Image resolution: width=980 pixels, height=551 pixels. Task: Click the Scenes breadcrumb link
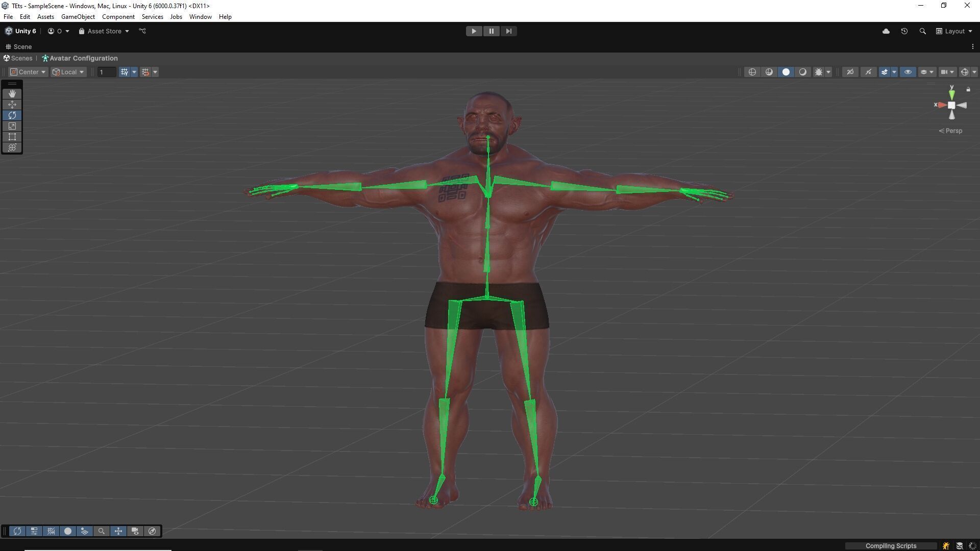click(21, 58)
